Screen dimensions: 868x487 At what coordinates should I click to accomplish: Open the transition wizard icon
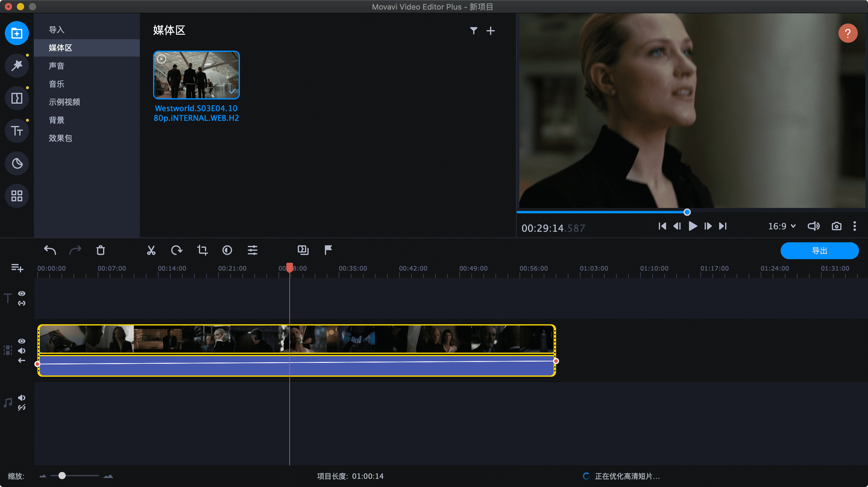(x=303, y=250)
